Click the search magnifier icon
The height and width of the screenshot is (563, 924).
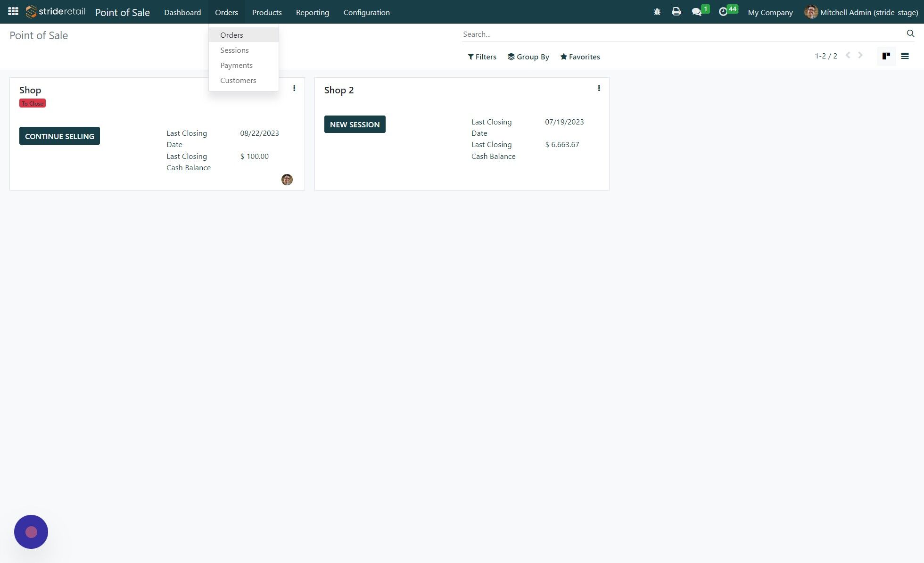coord(910,33)
